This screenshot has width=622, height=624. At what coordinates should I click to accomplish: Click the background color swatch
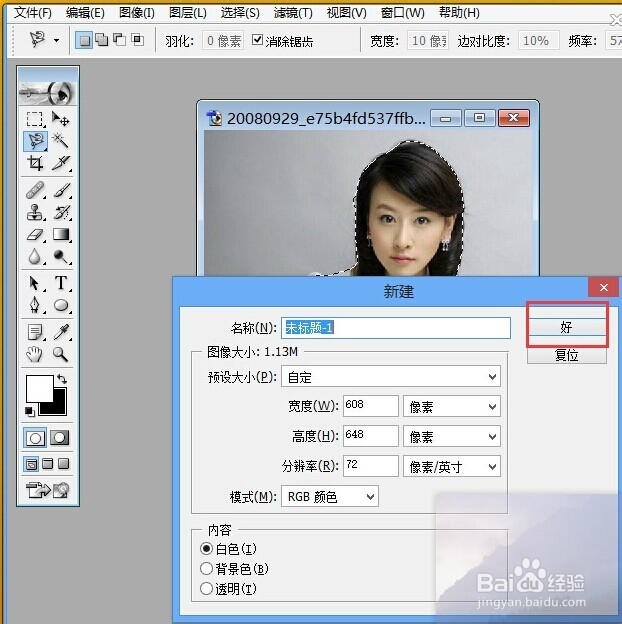pos(58,406)
